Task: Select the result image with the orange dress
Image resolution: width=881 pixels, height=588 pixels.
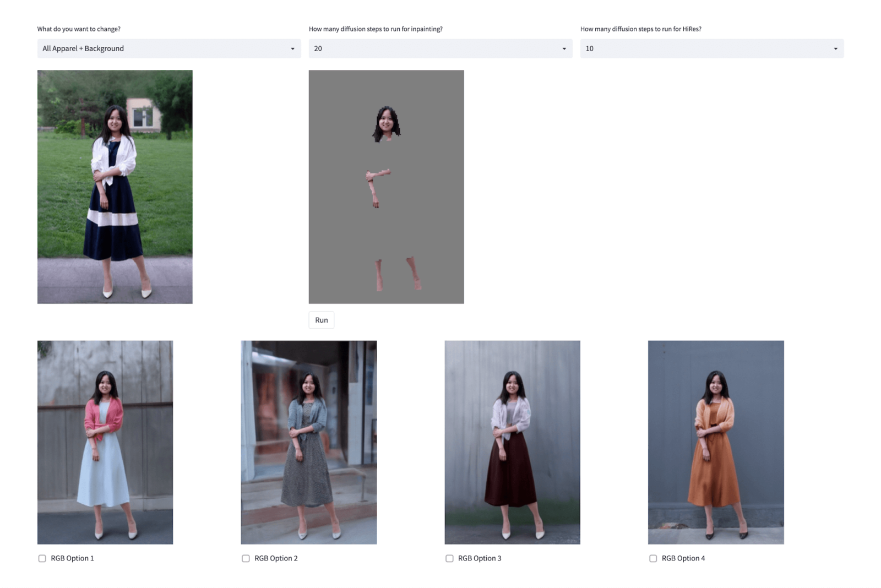Action: [716, 442]
